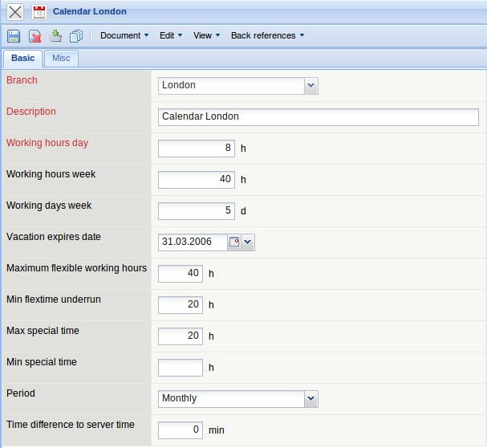Expand the Branch dropdown arrow

point(311,85)
